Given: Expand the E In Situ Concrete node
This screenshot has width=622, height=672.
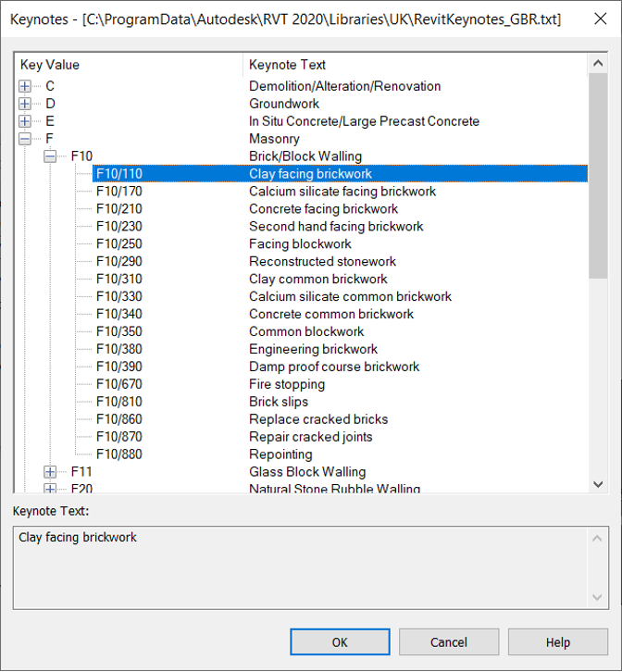Looking at the screenshot, I should [25, 121].
